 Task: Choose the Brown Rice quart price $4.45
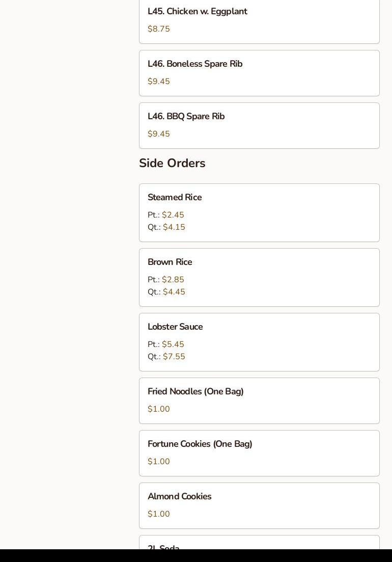tap(174, 292)
